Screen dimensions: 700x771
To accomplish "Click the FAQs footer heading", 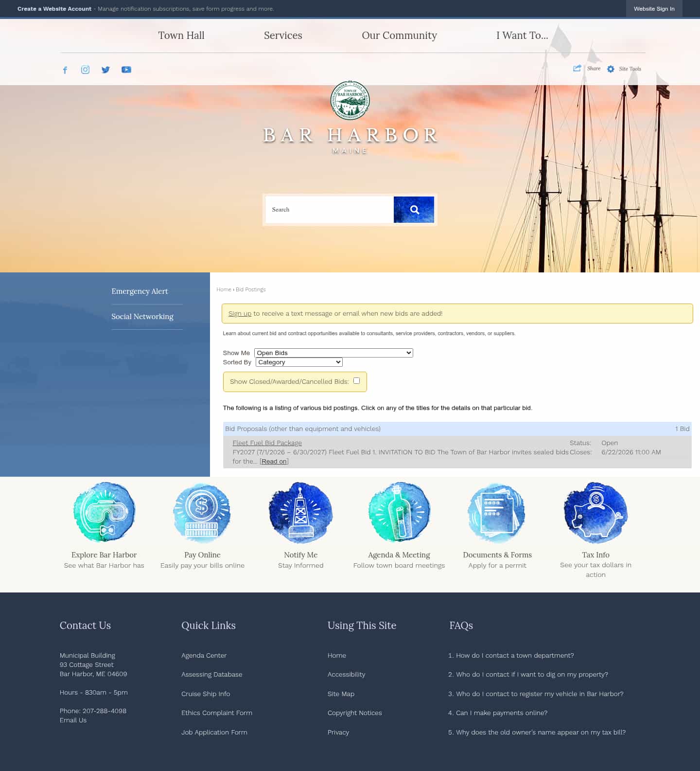I will 461,626.
